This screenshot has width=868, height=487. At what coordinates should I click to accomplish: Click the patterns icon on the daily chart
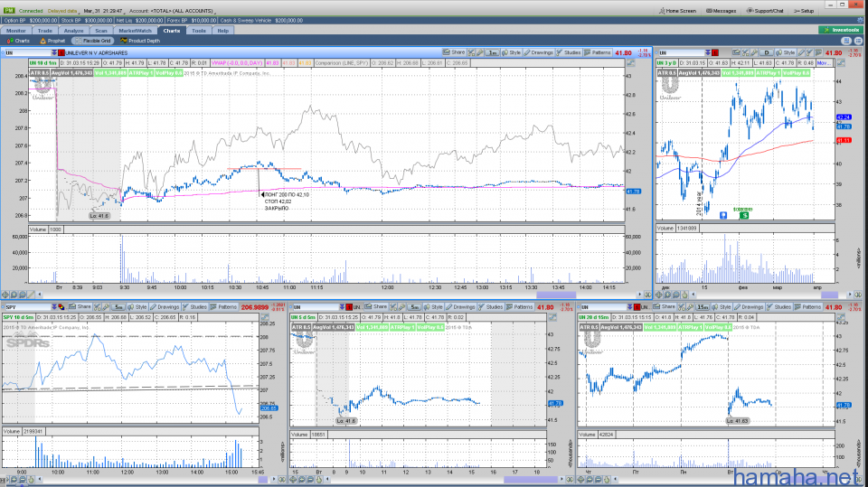pos(817,52)
